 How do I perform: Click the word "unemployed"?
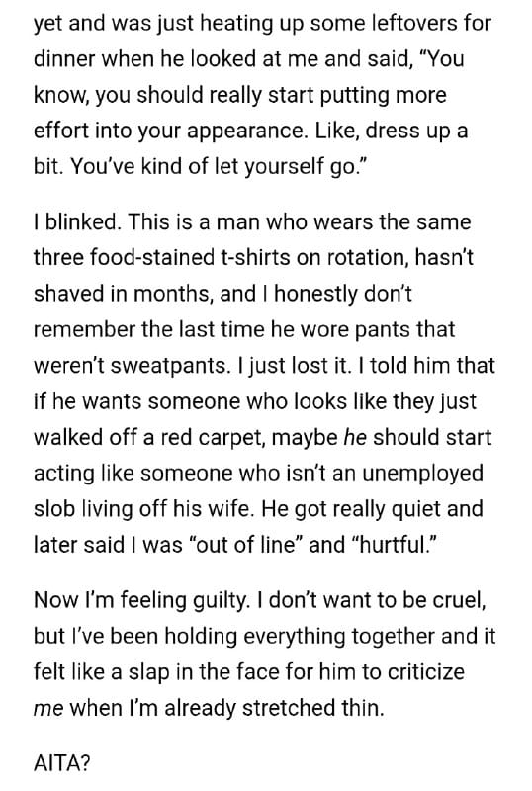point(422,474)
